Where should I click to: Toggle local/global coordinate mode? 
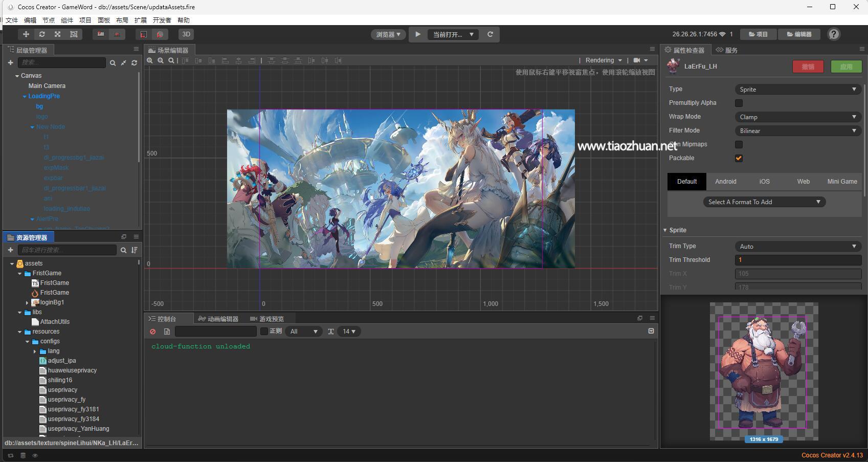(117, 34)
